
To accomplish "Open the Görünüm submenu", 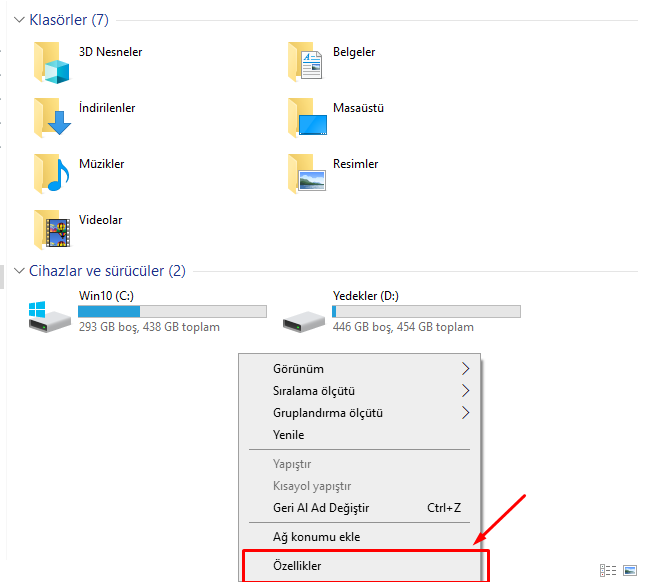I will click(359, 369).
